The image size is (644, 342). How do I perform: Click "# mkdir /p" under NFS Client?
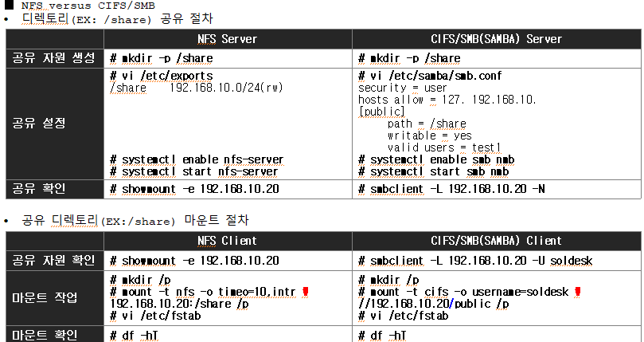(x=140, y=281)
